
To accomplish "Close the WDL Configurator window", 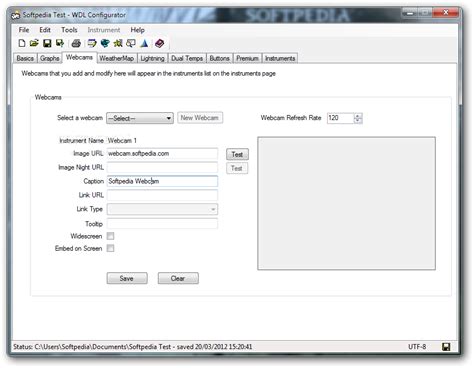I will [x=446, y=13].
